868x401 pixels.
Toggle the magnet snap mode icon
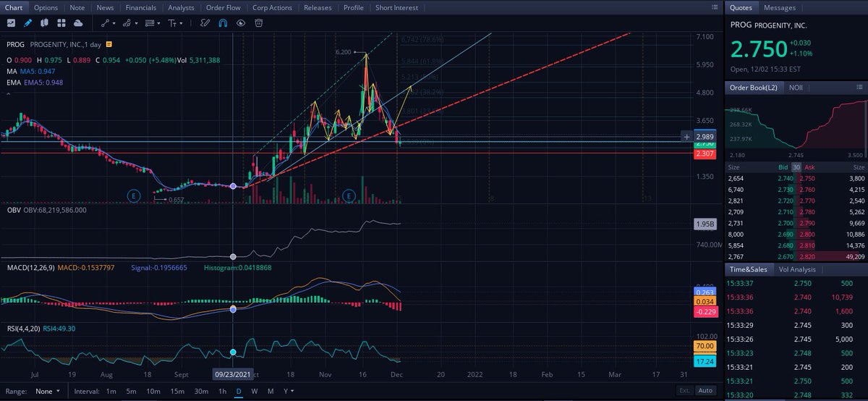click(x=223, y=22)
